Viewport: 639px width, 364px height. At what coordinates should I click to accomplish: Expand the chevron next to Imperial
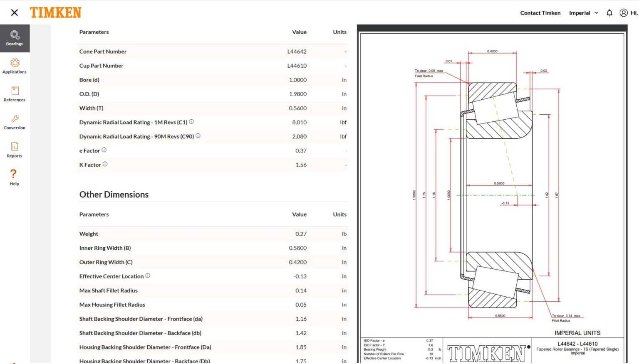[x=596, y=13]
